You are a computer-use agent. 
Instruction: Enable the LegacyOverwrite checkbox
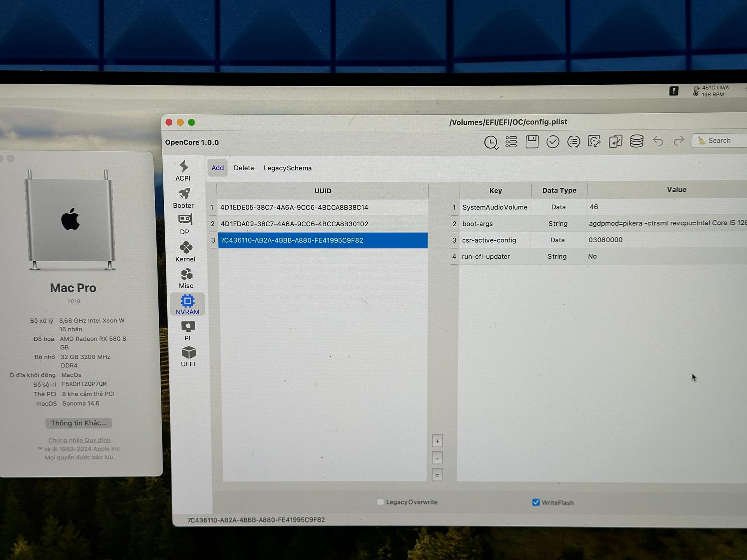pyautogui.click(x=381, y=502)
